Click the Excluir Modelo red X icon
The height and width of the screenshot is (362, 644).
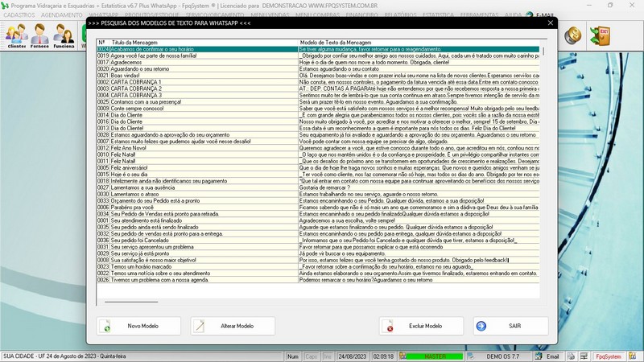coord(388,326)
